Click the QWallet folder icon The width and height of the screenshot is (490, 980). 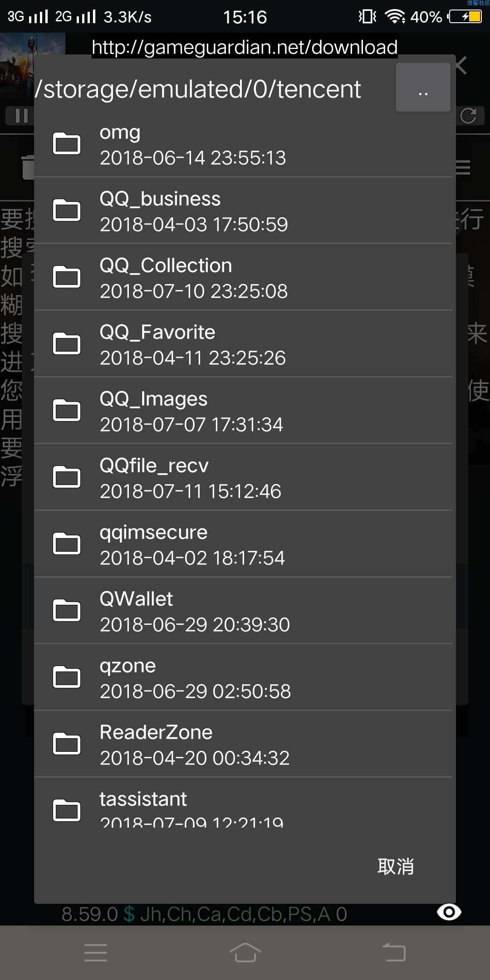click(67, 611)
